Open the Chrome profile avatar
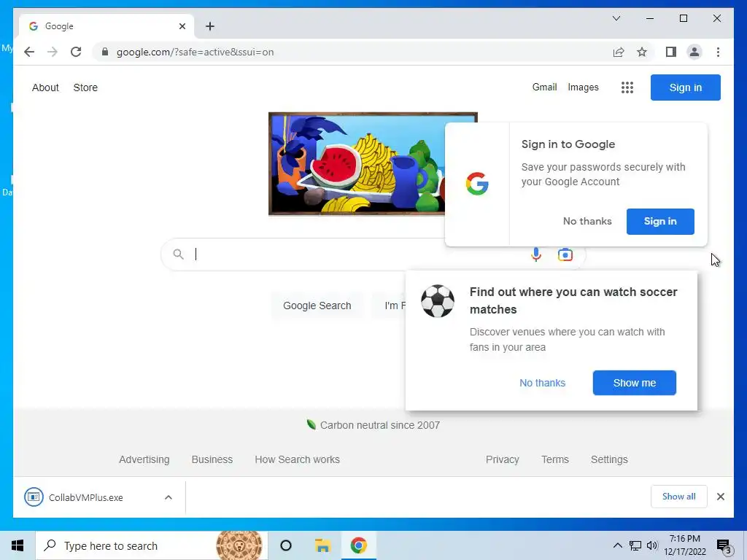 (694, 52)
